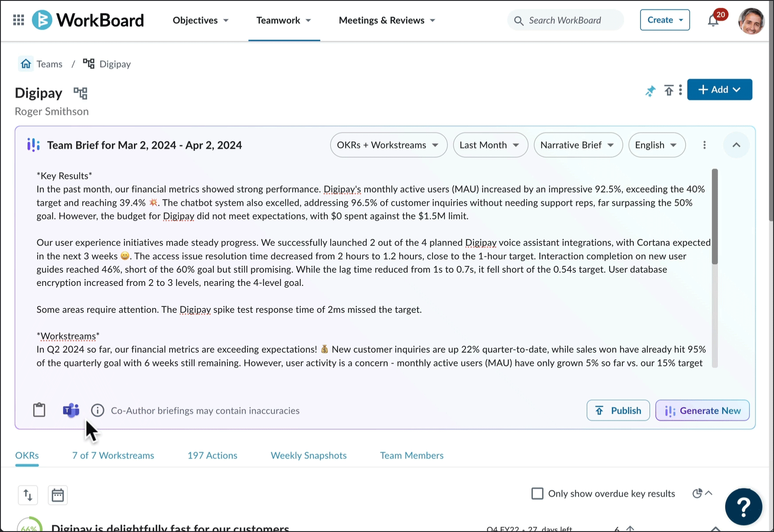
Task: Click the Publish button
Action: point(618,411)
